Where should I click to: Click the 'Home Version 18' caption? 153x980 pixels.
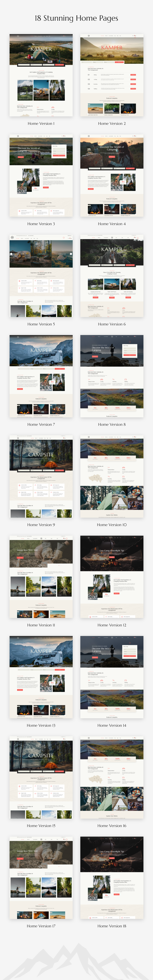pos(112,926)
